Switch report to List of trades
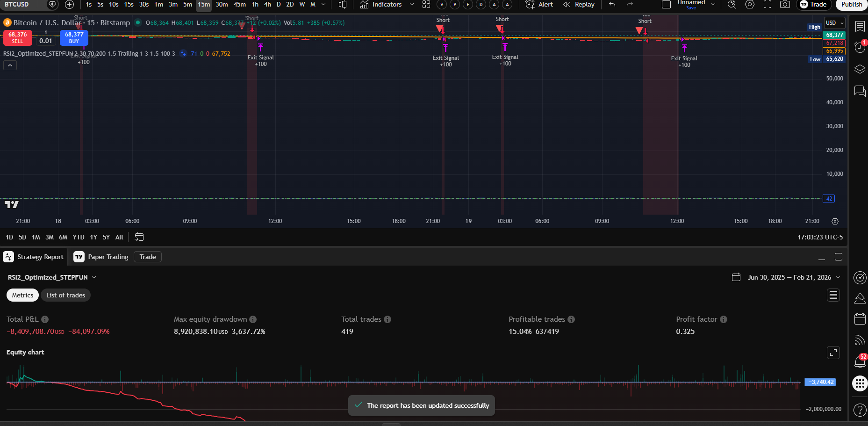Screen dimensions: 868x426 tap(65, 295)
